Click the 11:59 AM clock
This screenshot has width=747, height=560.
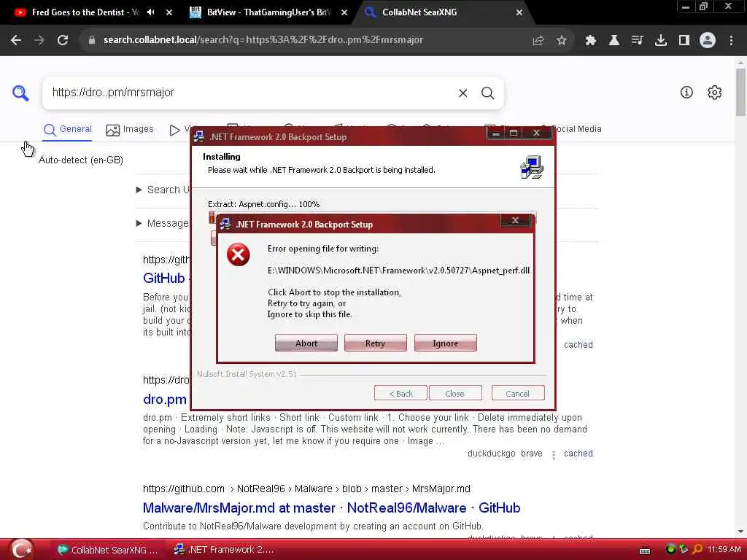click(x=724, y=549)
